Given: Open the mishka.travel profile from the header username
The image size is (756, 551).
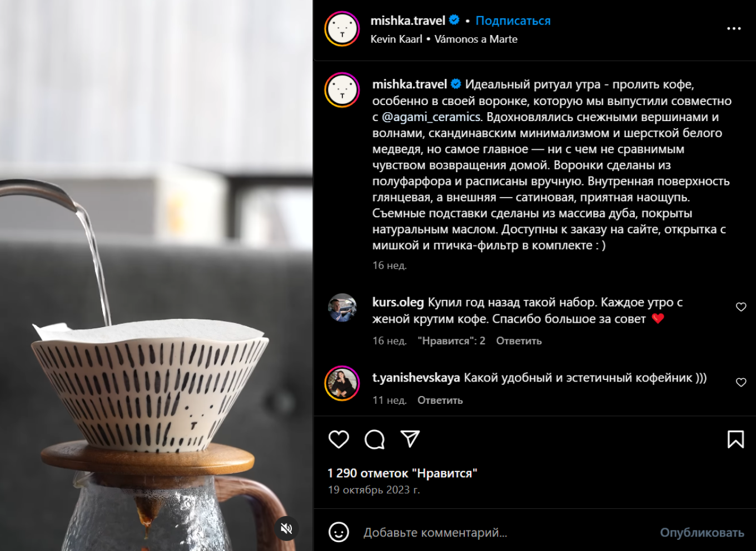Looking at the screenshot, I should pos(407,21).
